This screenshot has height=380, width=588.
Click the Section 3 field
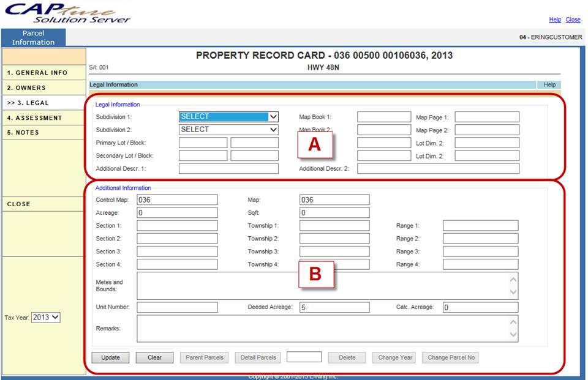[x=177, y=251]
